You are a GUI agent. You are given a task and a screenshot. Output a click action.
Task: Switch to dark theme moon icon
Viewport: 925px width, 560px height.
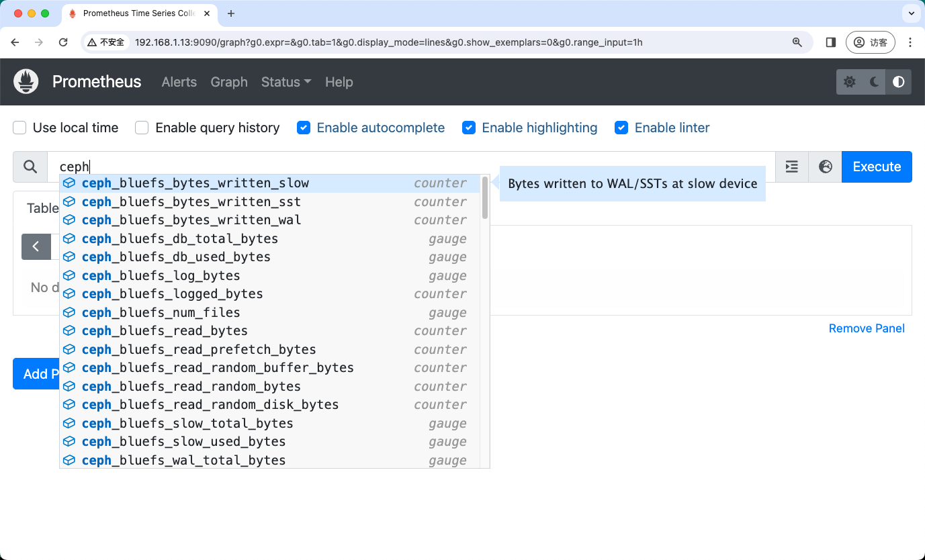coord(874,82)
